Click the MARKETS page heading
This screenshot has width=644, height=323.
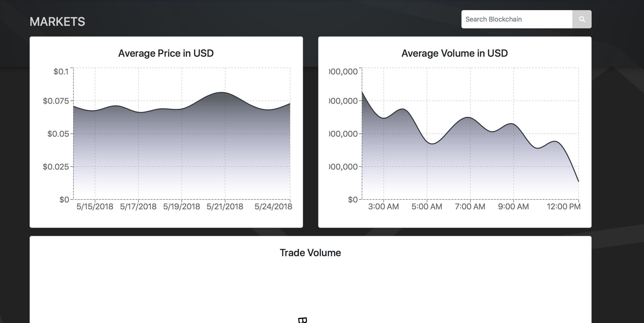pyautogui.click(x=57, y=22)
